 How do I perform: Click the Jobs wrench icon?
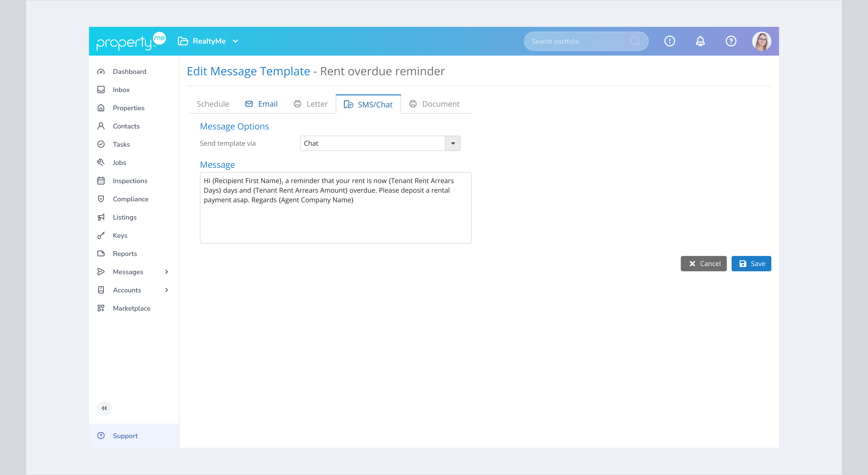coord(101,162)
